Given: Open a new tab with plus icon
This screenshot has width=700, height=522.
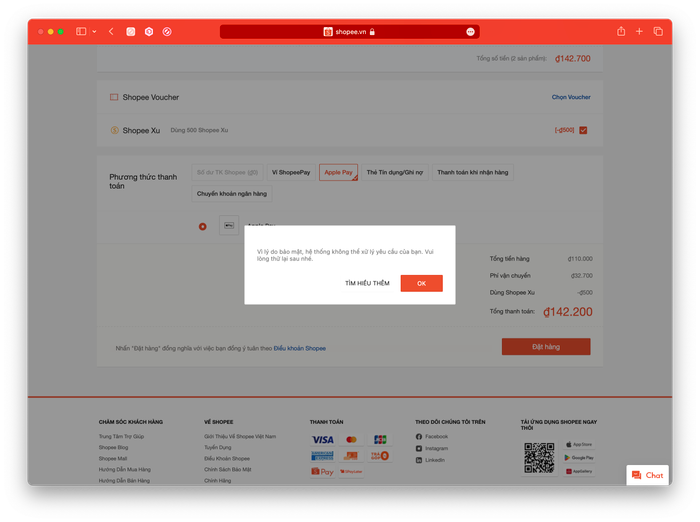Looking at the screenshot, I should tap(639, 31).
